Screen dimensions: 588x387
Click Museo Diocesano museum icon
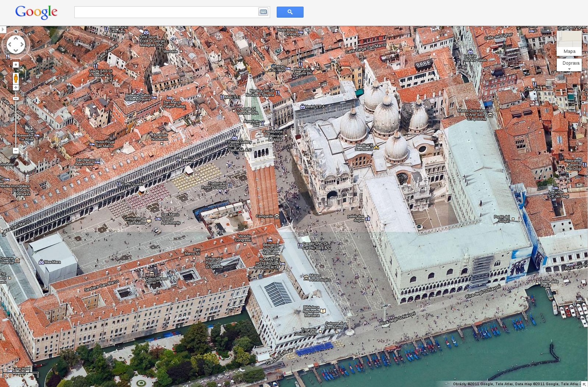[x=490, y=115]
